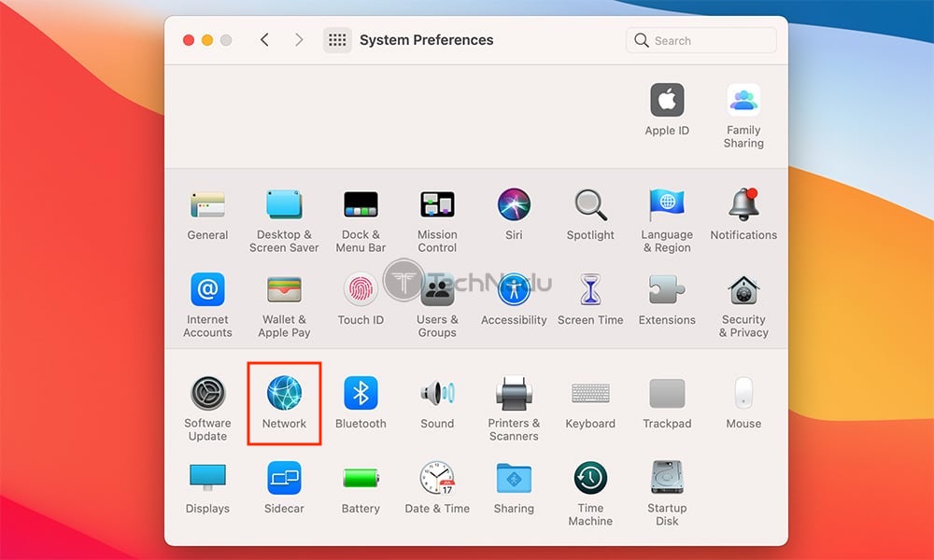Viewport: 934px width, 560px height.
Task: Open Displays preferences
Action: tap(207, 477)
